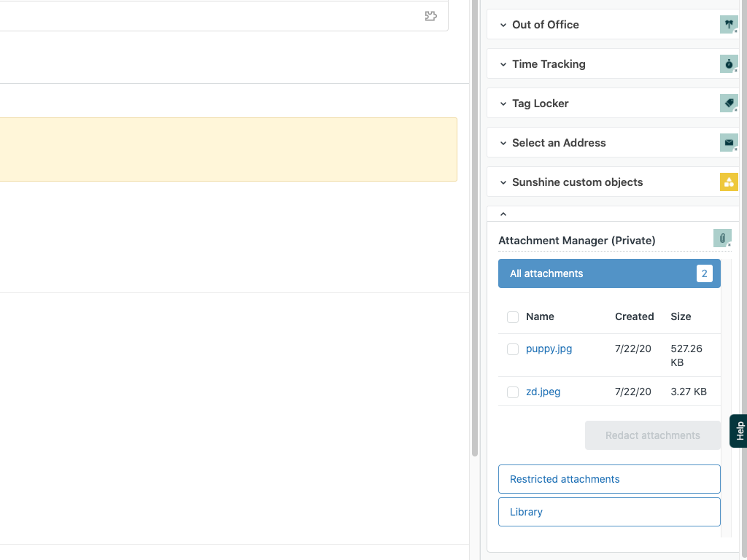Click the Tag Locker tag icon
747x560 pixels.
tap(729, 103)
